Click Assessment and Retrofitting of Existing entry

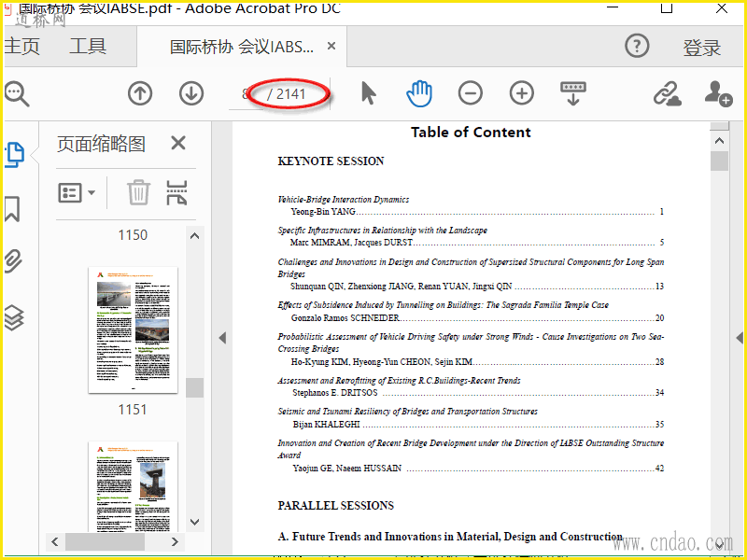pyautogui.click(x=400, y=381)
